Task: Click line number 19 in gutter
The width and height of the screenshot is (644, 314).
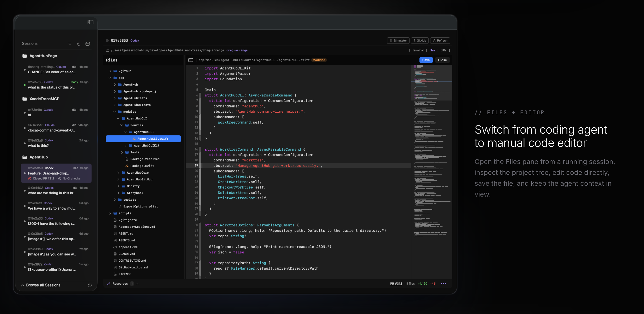Action: (x=196, y=166)
